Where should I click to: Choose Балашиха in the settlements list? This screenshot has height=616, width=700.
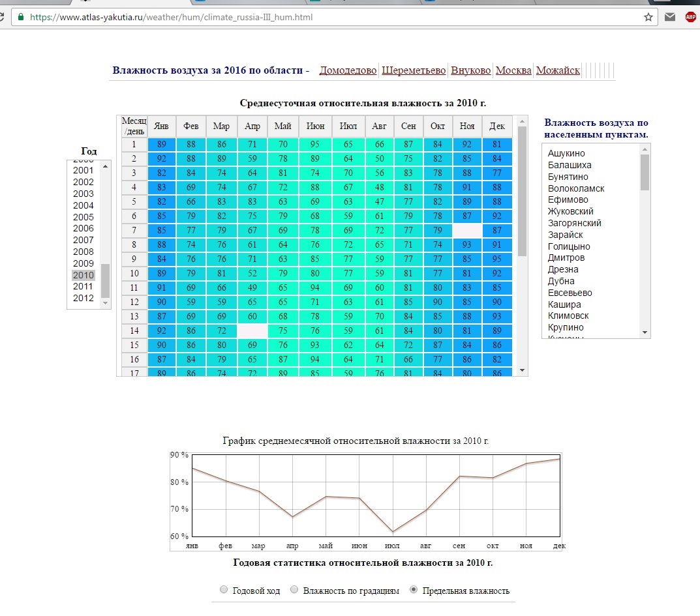(570, 165)
